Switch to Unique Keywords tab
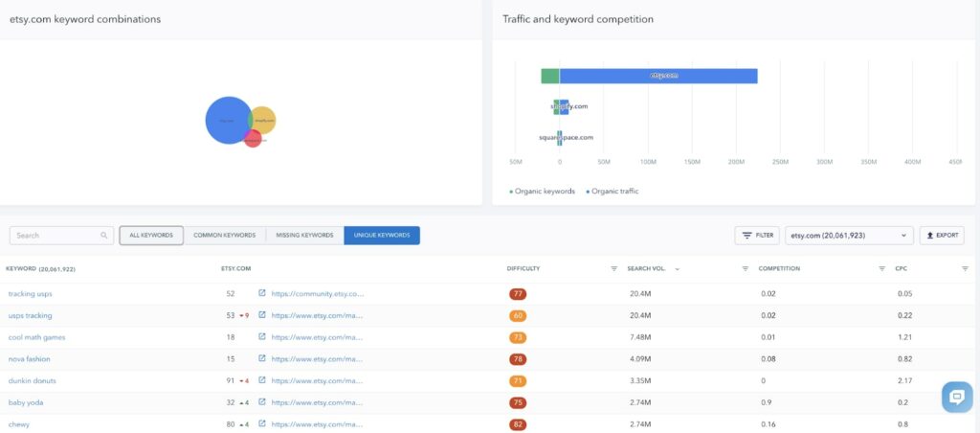 point(382,236)
